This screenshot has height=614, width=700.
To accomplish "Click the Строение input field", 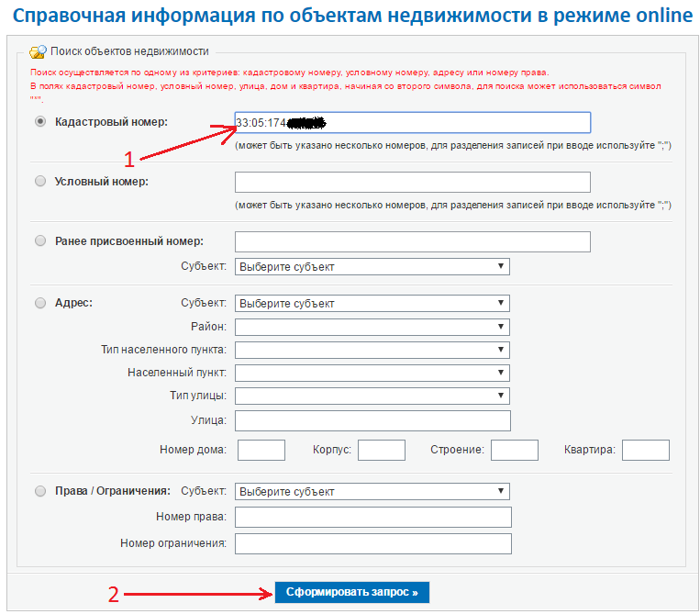I will tap(515, 450).
